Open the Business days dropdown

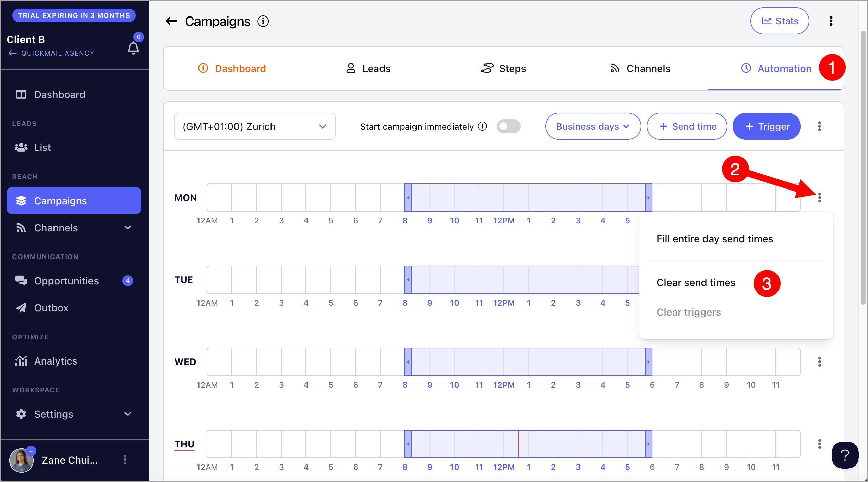593,127
